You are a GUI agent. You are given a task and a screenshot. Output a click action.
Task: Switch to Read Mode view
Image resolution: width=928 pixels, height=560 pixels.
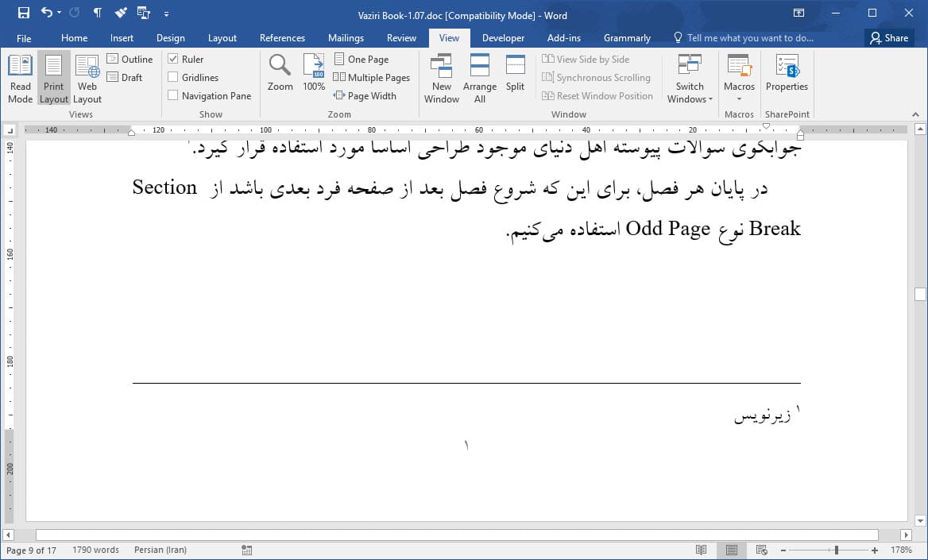20,77
